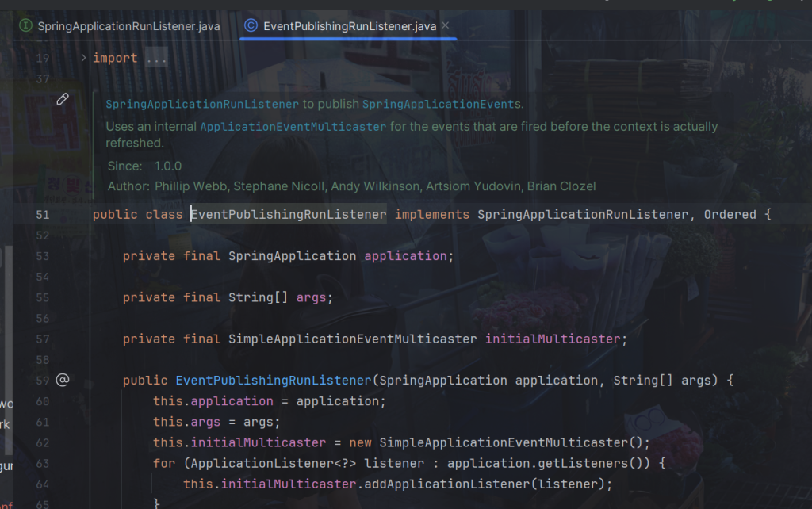The width and height of the screenshot is (812, 509).
Task: Open the ApplicationEventMulticaster doc link
Action: [x=293, y=126]
